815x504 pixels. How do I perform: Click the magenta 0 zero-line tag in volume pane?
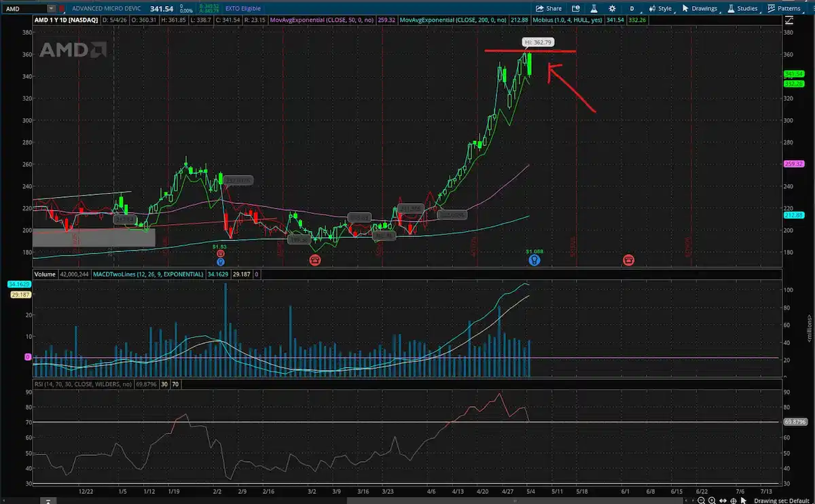28,356
